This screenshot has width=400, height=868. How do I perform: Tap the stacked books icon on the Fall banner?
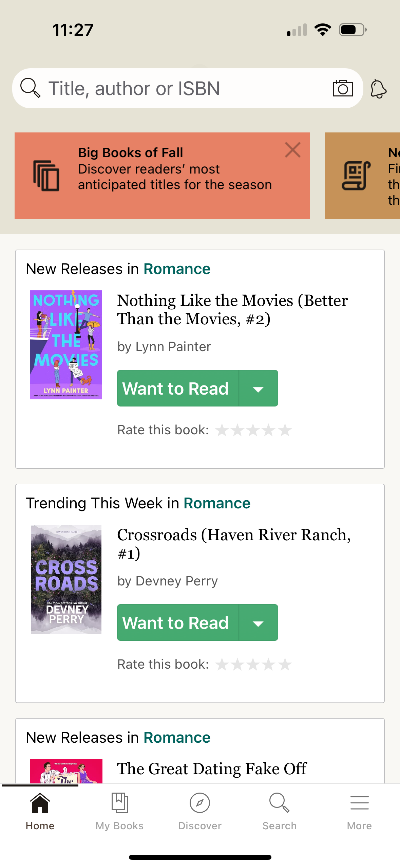[46, 175]
